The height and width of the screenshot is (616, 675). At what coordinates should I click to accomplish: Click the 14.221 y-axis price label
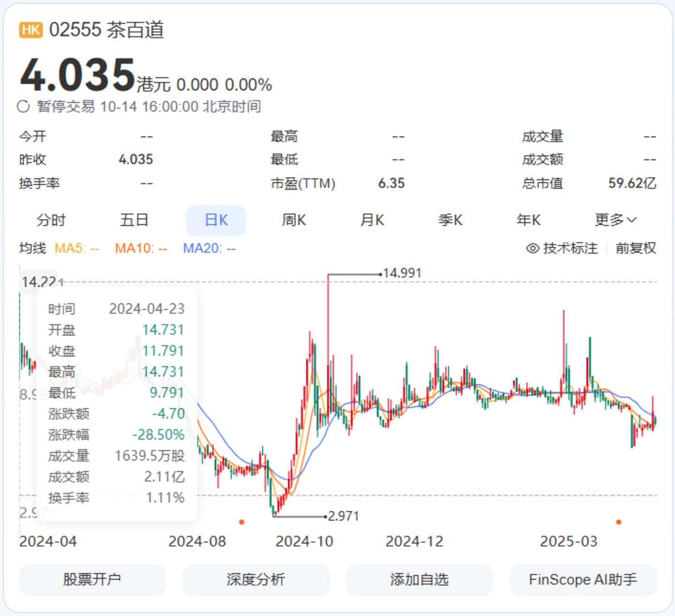point(42,282)
